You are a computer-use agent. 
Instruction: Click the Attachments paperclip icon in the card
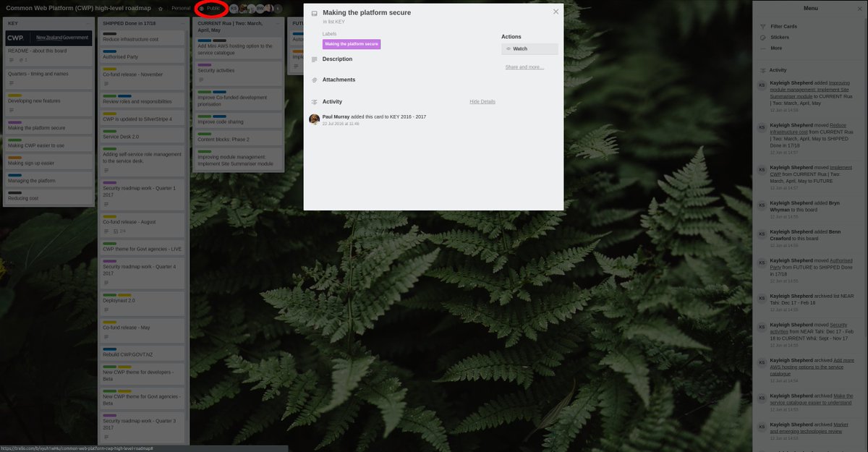tap(314, 80)
